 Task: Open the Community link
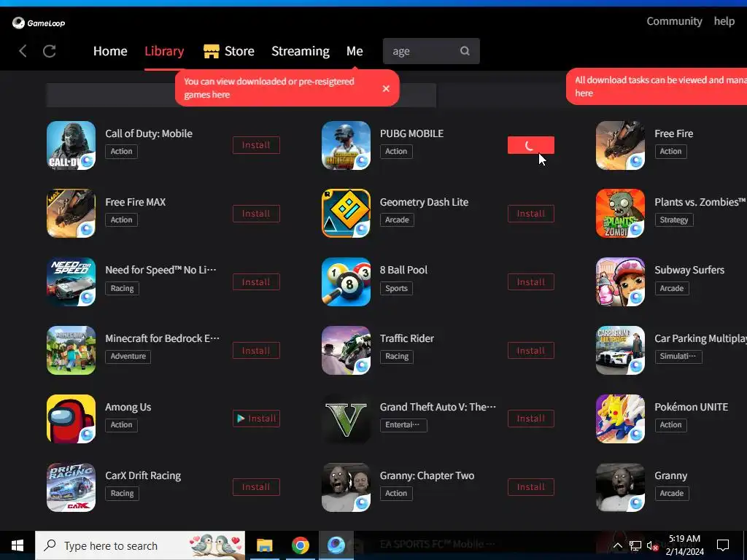(x=674, y=21)
